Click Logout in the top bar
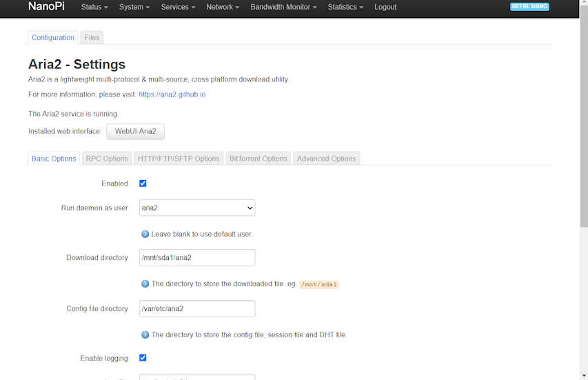Viewport: 588px width, 380px height. coord(385,7)
